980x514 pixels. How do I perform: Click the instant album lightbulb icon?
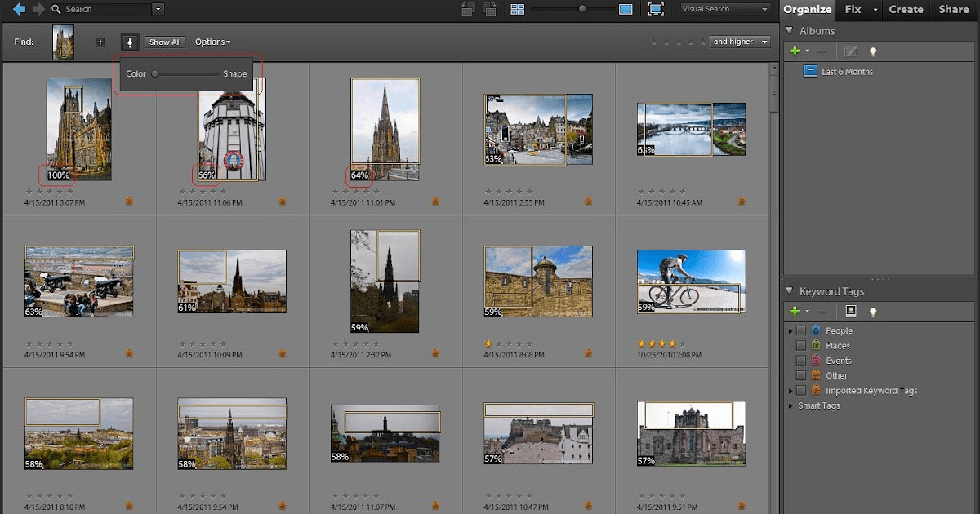pos(873,50)
